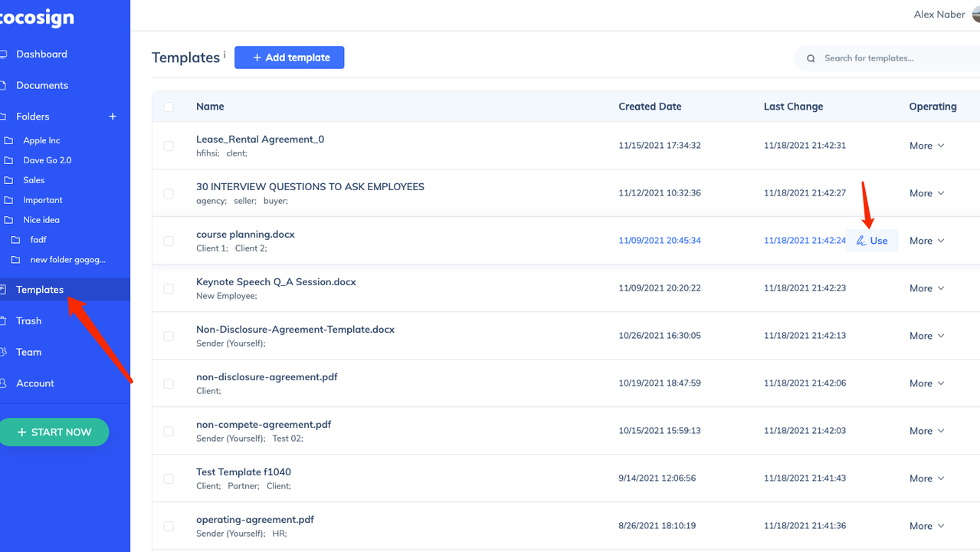The width and height of the screenshot is (980, 552).
Task: Click the user avatar beside Alex Naber
Action: point(975,15)
